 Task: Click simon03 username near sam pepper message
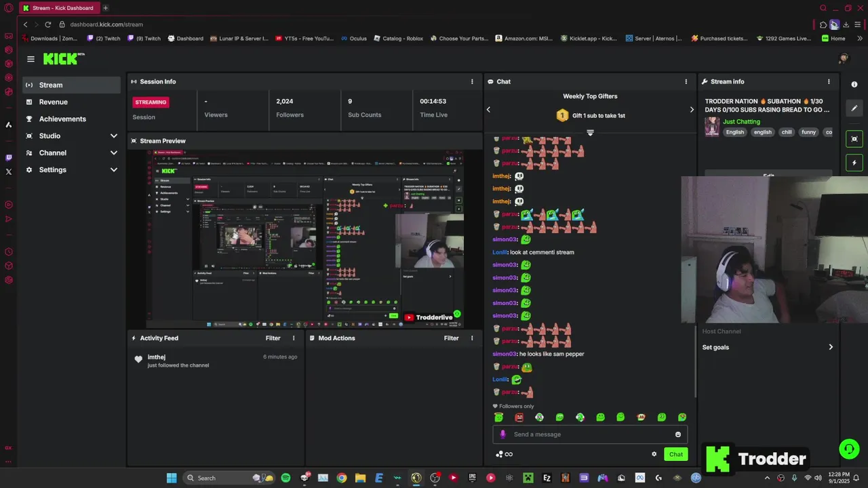(x=505, y=354)
